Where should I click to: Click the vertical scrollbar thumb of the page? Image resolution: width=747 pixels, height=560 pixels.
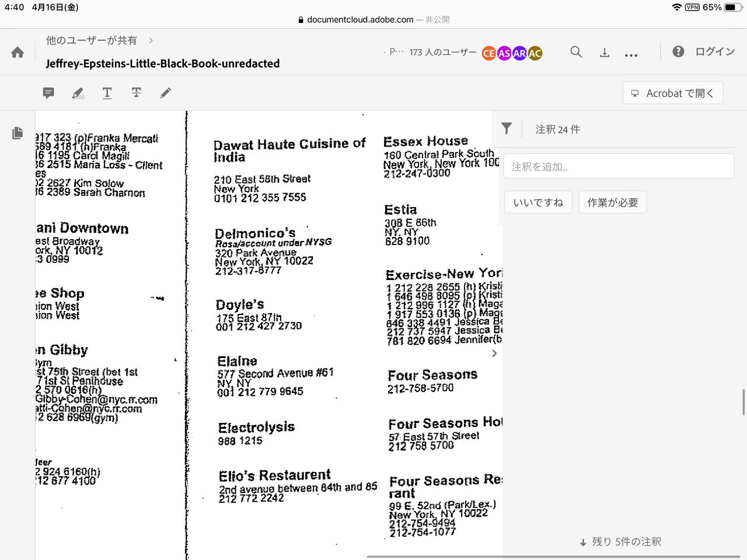(743, 402)
